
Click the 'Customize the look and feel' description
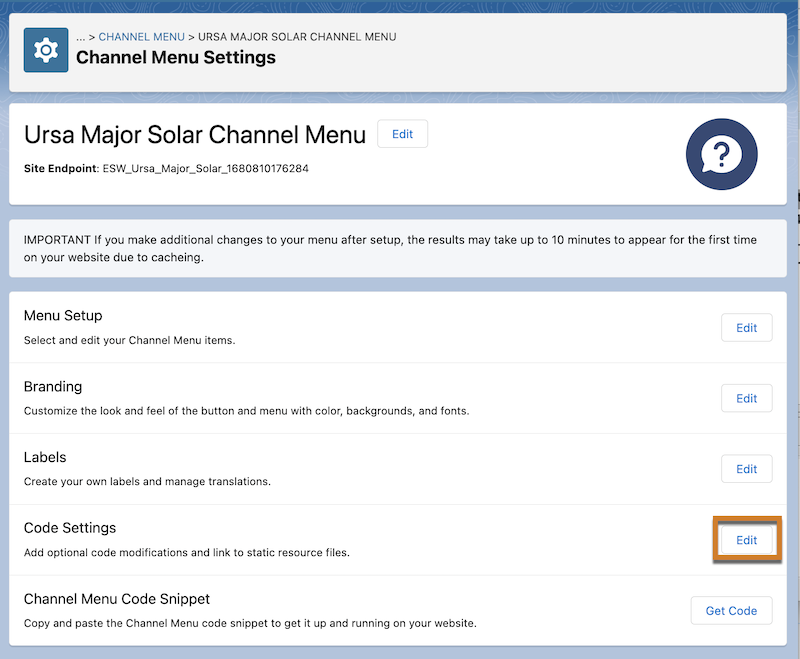pos(246,411)
